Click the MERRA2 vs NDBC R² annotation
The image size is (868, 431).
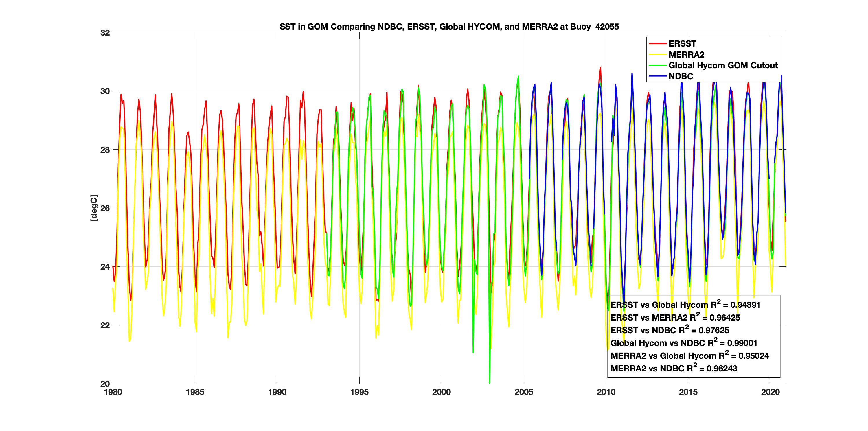(674, 368)
